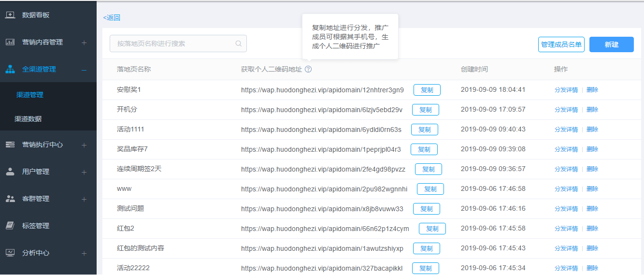The height and width of the screenshot is (275, 644).
Task: Click the 营销执行中心 sidebar icon
Action: pyautogui.click(x=10, y=145)
